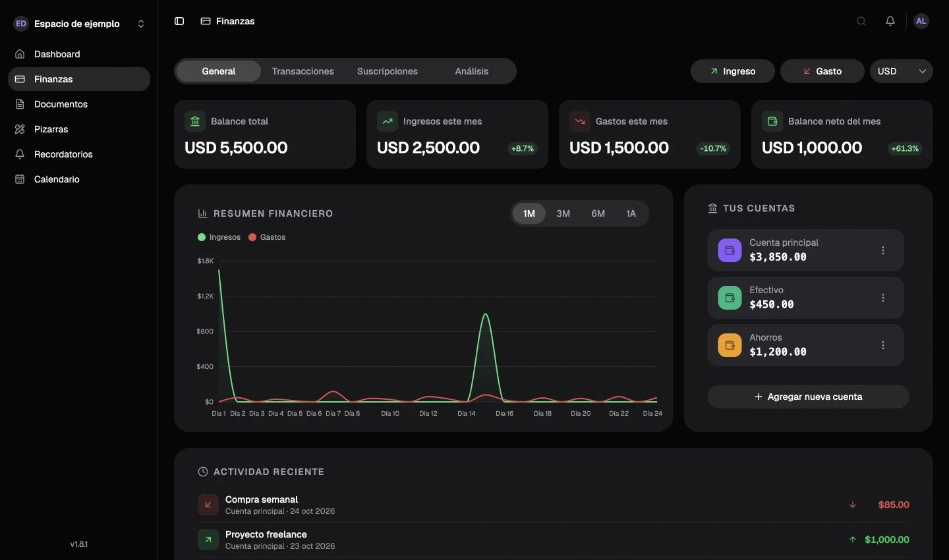Image resolution: width=949 pixels, height=560 pixels.
Task: Open the search icon in header
Action: pyautogui.click(x=861, y=21)
